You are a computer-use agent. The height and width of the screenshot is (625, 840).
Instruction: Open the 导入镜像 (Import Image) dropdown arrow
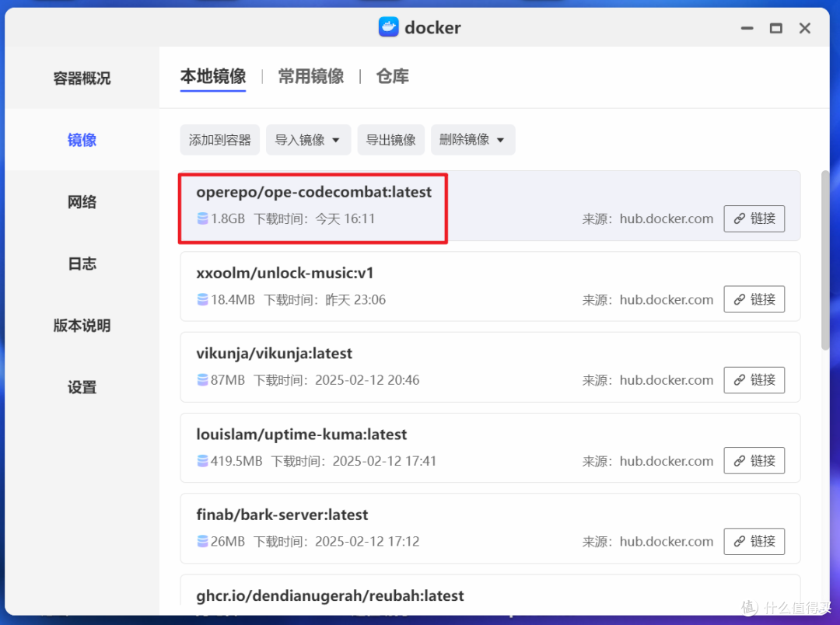335,140
